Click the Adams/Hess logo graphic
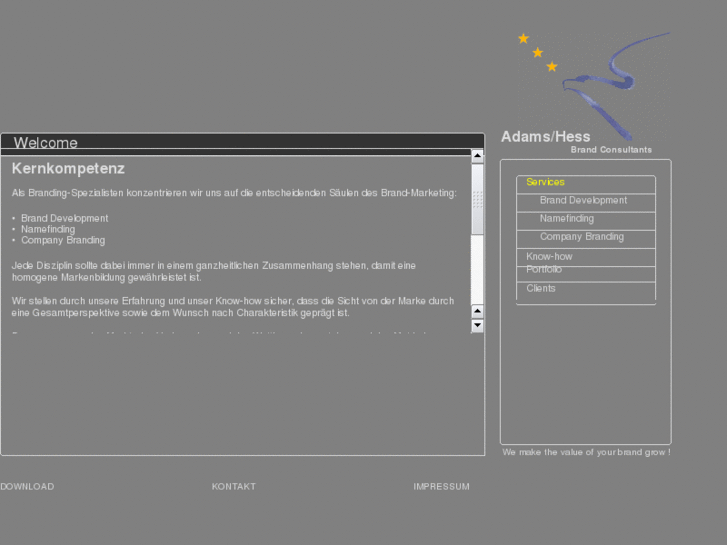The width and height of the screenshot is (727, 545). [x=595, y=86]
